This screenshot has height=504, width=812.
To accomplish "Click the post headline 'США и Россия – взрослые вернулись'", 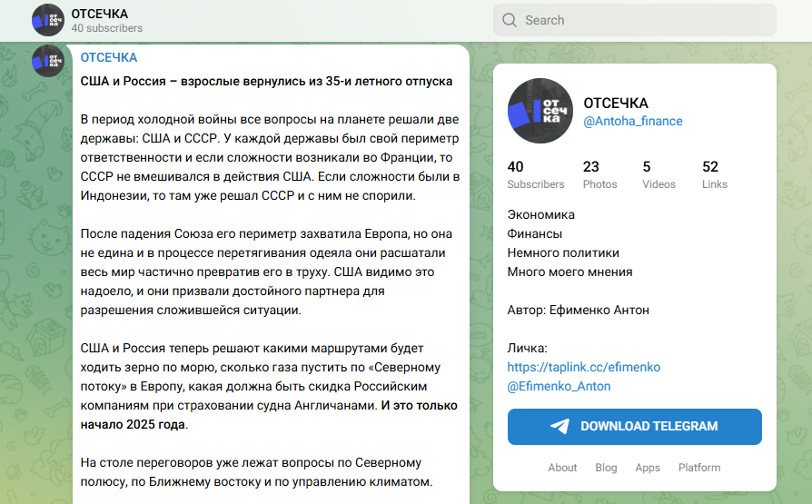I will (266, 82).
